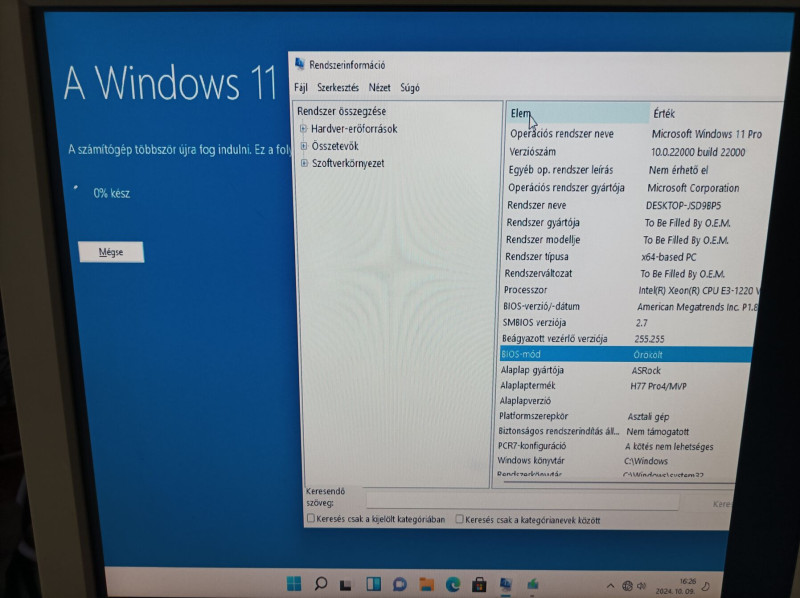Click ASRock value cell
Viewport: 800px width, 598px height.
[646, 371]
